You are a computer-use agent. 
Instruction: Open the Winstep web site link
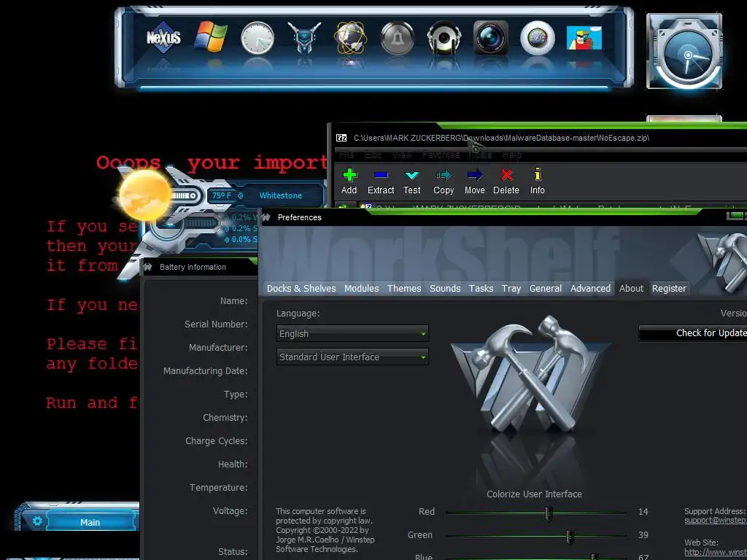tap(716, 552)
